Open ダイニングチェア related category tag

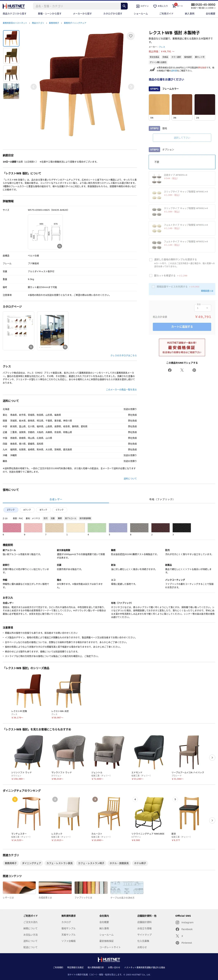(32, 863)
